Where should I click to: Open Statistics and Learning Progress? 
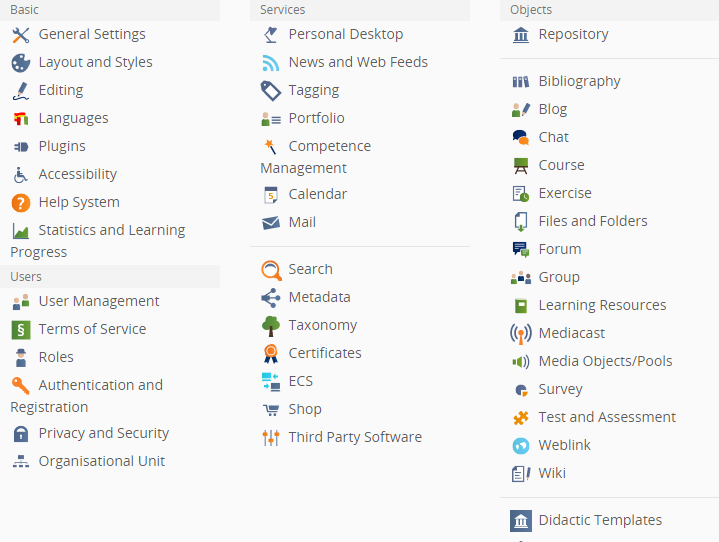[98, 241]
